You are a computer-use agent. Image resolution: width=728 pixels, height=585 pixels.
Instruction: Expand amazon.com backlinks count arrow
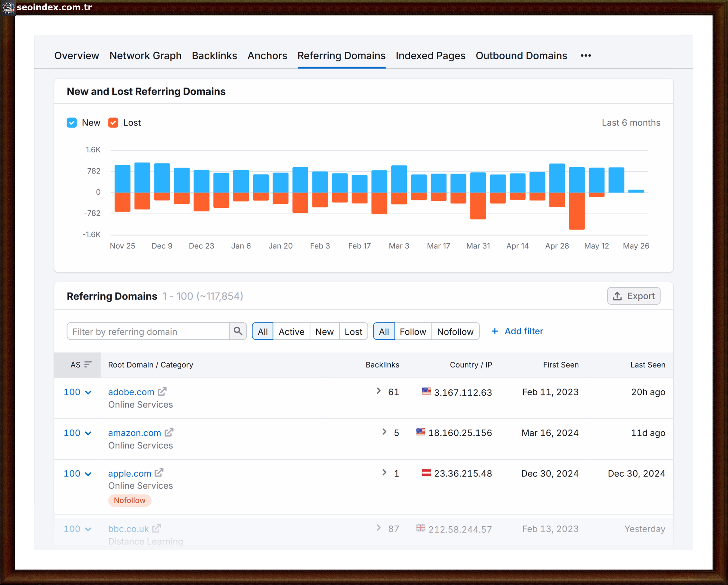(x=384, y=432)
